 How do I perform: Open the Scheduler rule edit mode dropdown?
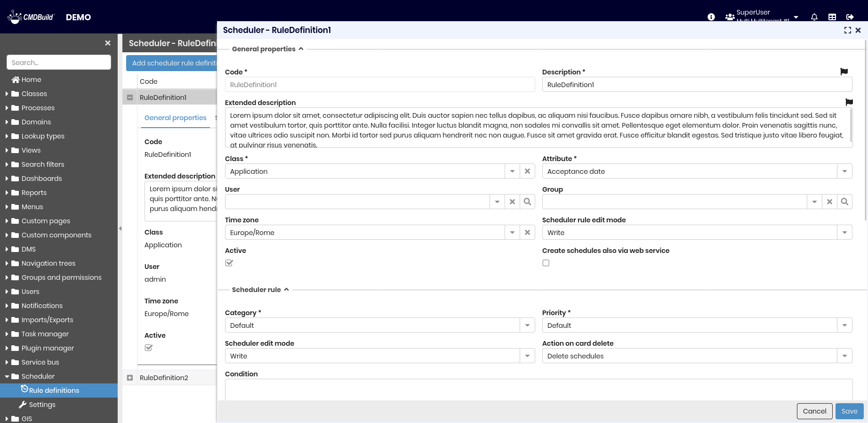click(x=844, y=233)
